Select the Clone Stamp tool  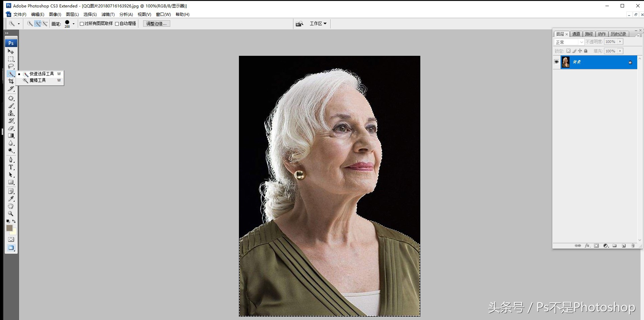[x=11, y=113]
